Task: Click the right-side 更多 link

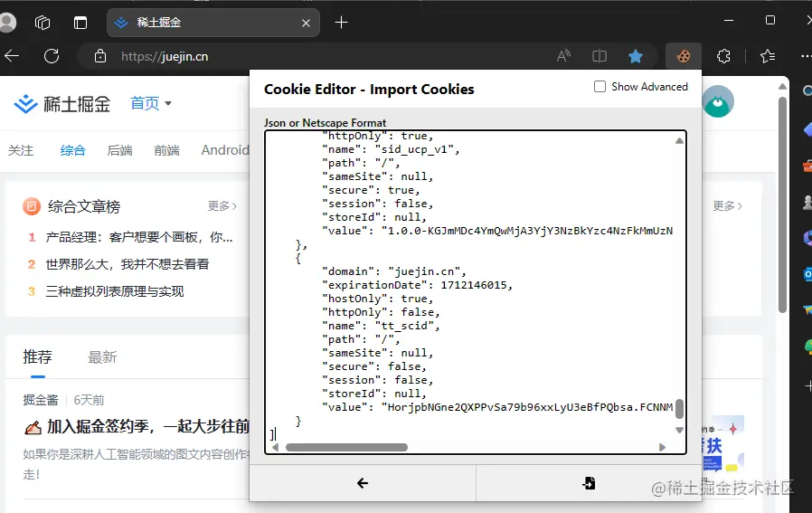Action: click(x=727, y=206)
